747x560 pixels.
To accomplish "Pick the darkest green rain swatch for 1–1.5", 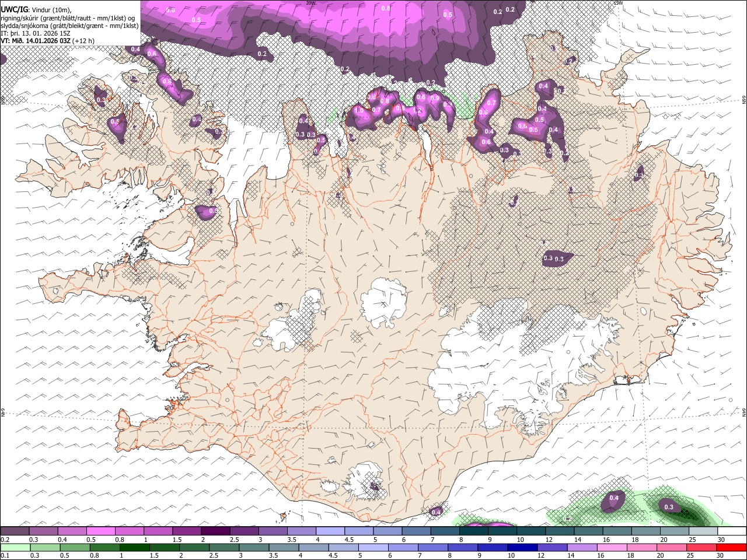I will pos(135,547).
